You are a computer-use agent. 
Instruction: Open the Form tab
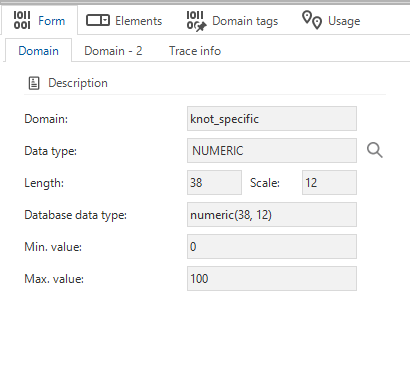[39, 20]
